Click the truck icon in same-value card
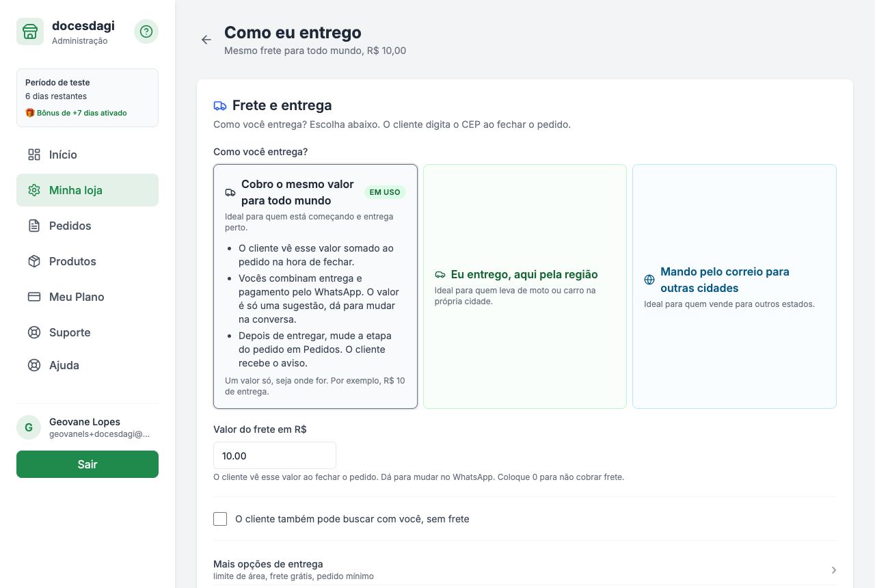The height and width of the screenshot is (588, 875). pyautogui.click(x=230, y=193)
